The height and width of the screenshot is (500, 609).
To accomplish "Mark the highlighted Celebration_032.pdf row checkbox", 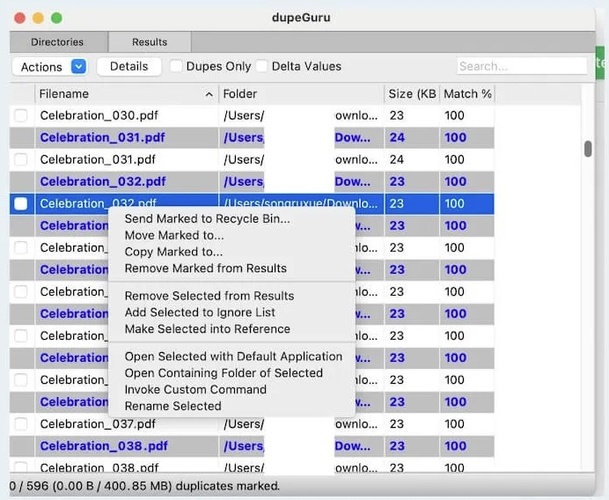I will pyautogui.click(x=21, y=204).
